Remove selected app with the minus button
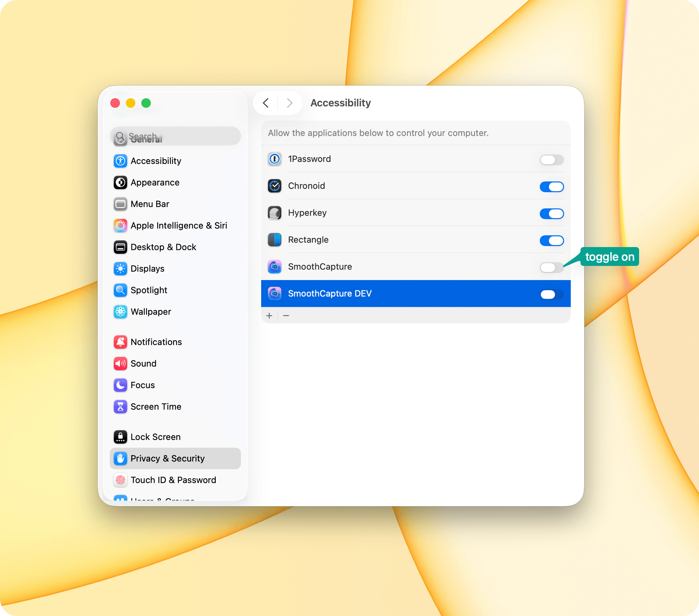 (x=286, y=316)
